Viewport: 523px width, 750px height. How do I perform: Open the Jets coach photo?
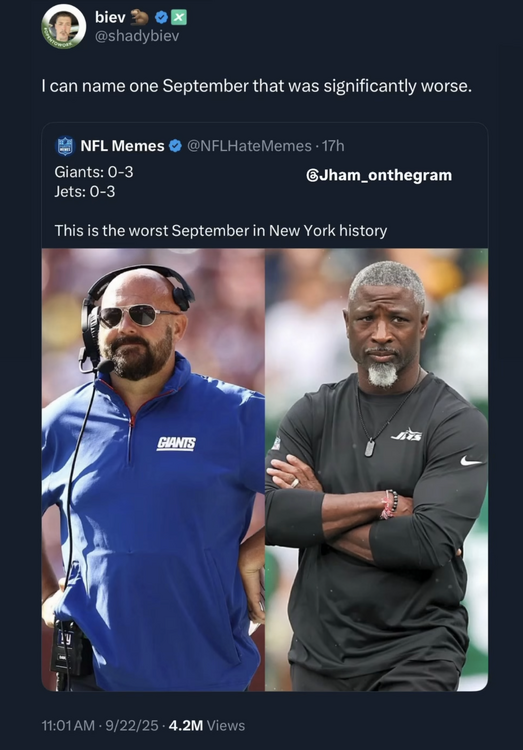point(377,470)
